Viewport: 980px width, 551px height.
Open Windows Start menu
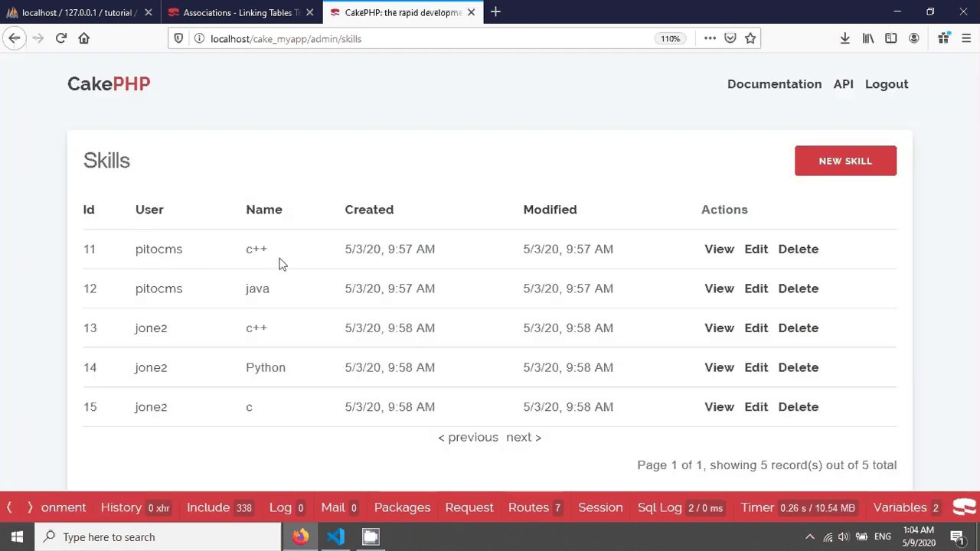click(x=17, y=536)
